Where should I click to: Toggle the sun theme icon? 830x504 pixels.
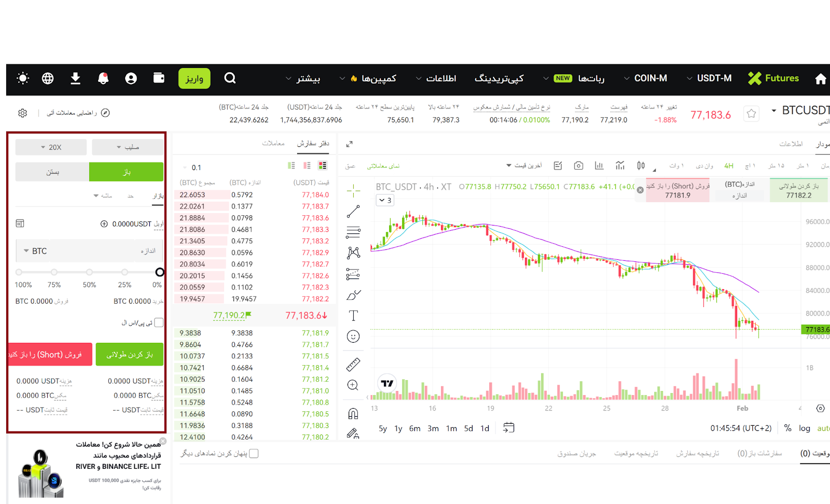(x=23, y=78)
